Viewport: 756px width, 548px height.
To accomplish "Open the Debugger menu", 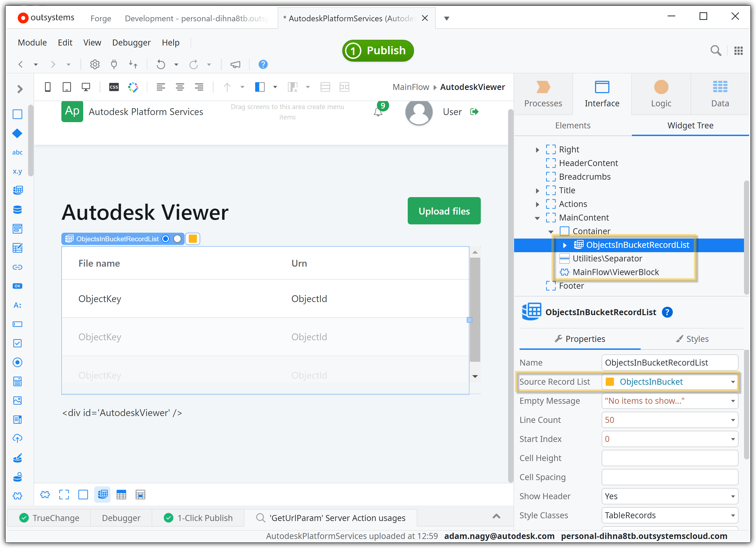I will (131, 43).
